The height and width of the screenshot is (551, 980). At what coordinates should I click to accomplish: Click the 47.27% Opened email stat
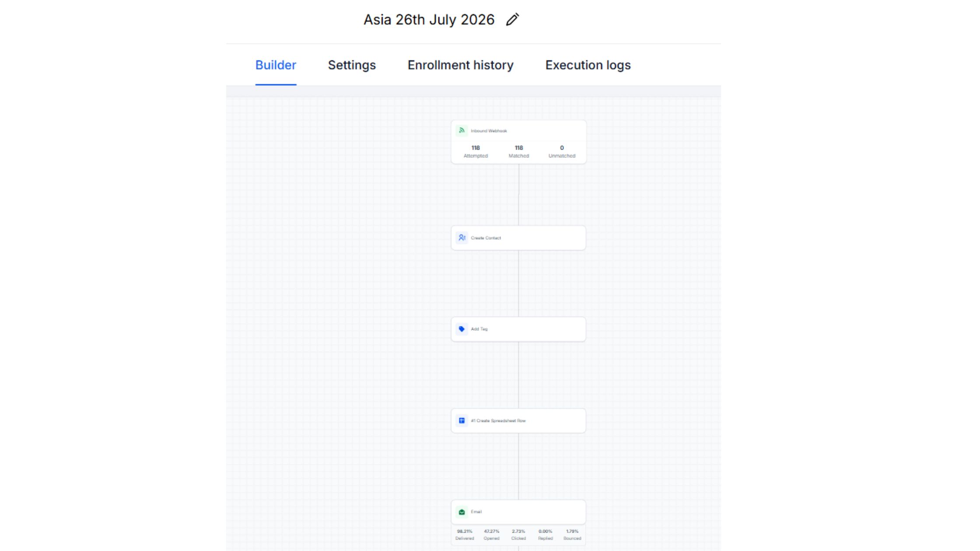click(491, 534)
